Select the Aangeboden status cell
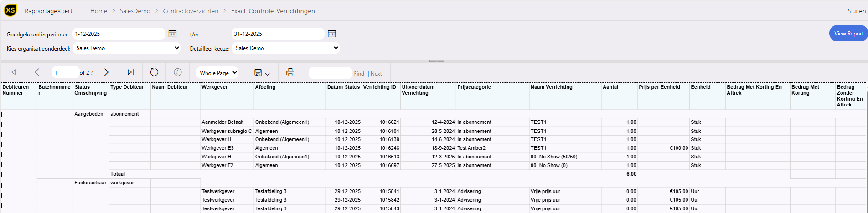The image size is (868, 213). click(x=89, y=114)
